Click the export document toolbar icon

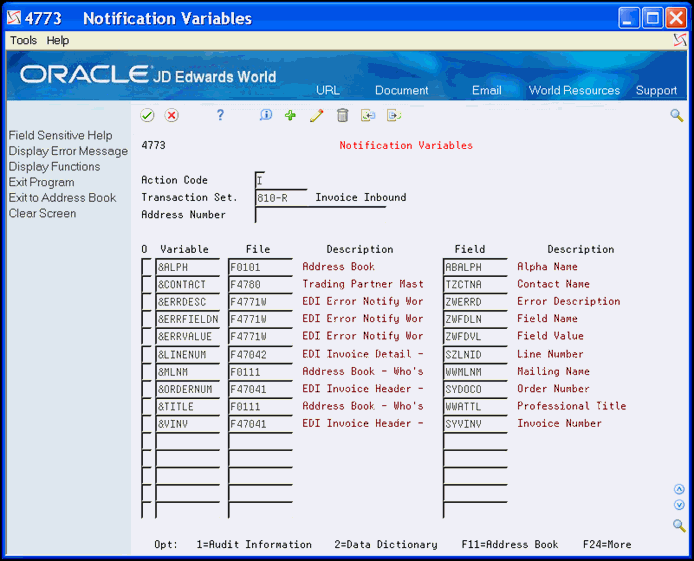pos(394,115)
